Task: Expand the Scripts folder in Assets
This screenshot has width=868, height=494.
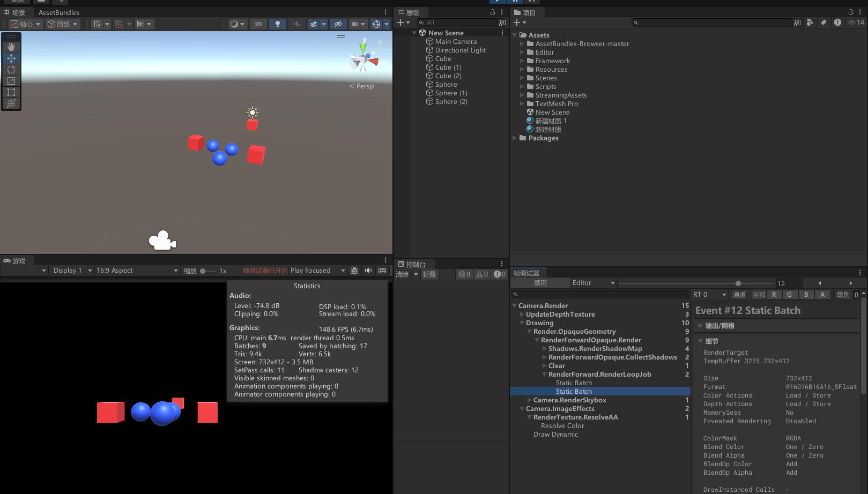Action: click(522, 87)
